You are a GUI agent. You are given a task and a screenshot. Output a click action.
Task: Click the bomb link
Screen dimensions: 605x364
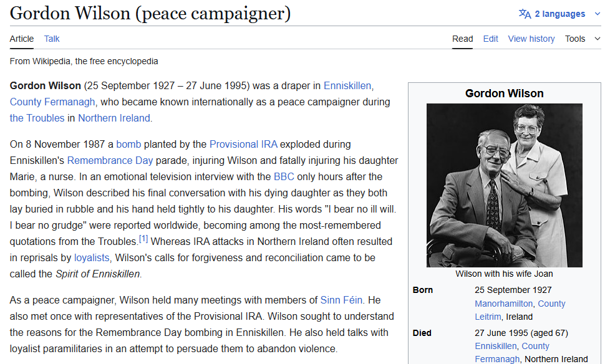click(128, 144)
